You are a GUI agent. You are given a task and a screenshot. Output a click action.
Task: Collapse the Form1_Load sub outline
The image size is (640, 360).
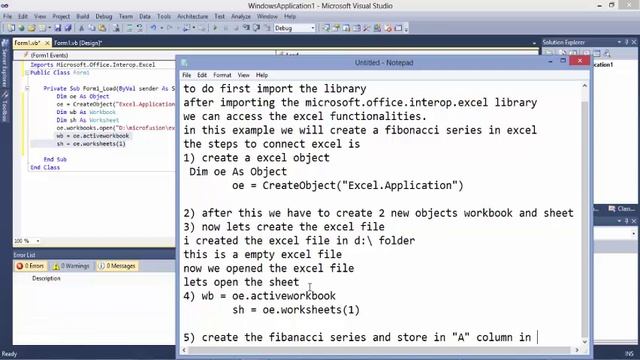(x=27, y=89)
